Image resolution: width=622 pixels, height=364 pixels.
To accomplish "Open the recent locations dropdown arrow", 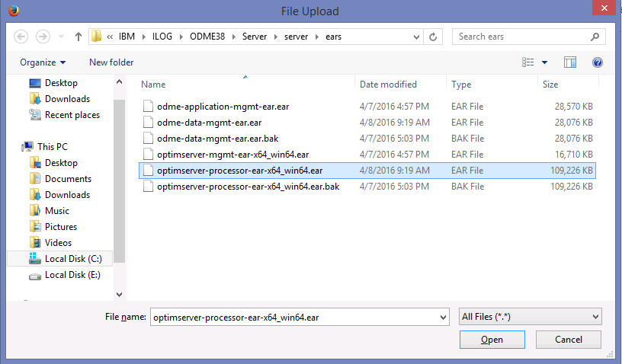I will (61, 37).
